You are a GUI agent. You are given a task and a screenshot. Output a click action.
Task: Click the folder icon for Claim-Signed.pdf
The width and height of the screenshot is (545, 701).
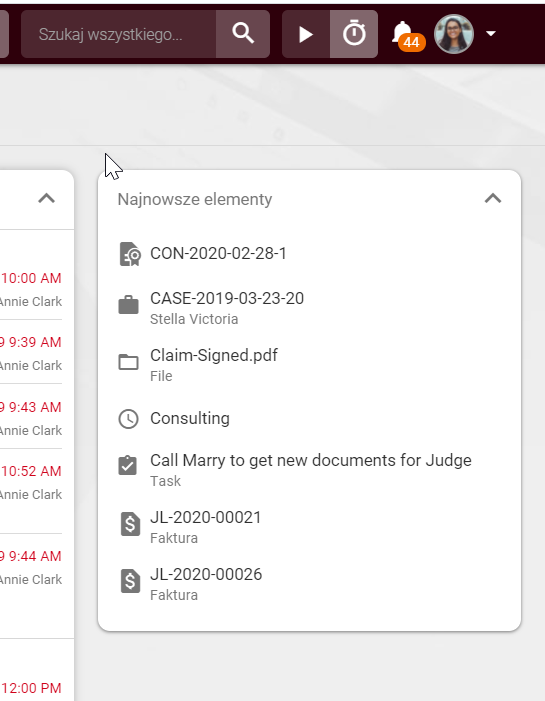click(128, 362)
